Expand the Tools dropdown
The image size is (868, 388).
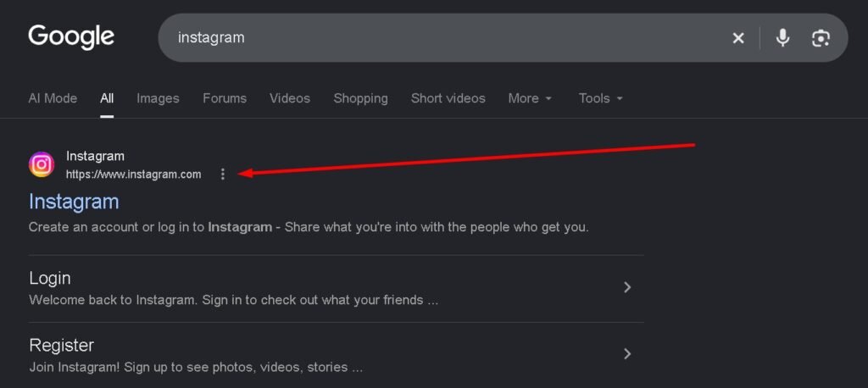pyautogui.click(x=601, y=98)
